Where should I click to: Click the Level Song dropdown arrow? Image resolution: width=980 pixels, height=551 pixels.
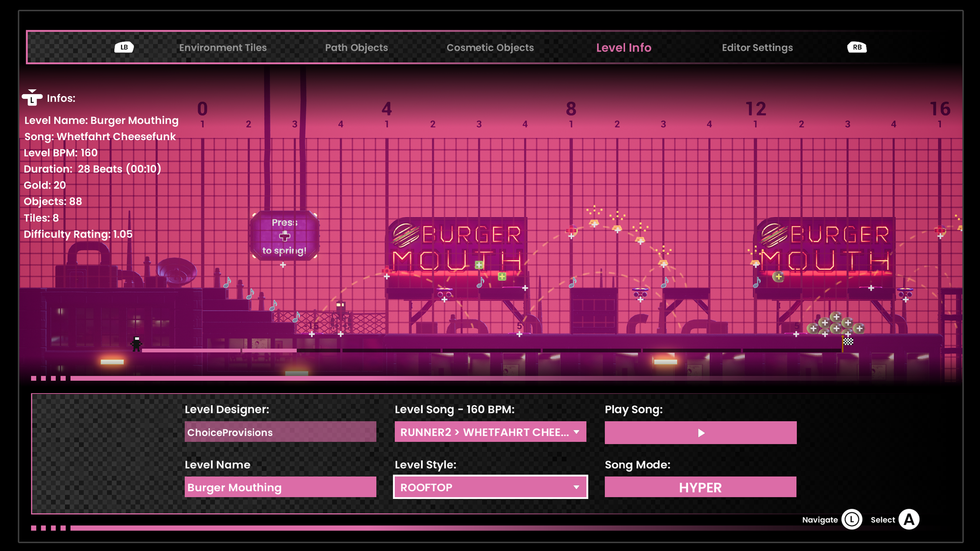[x=576, y=432]
